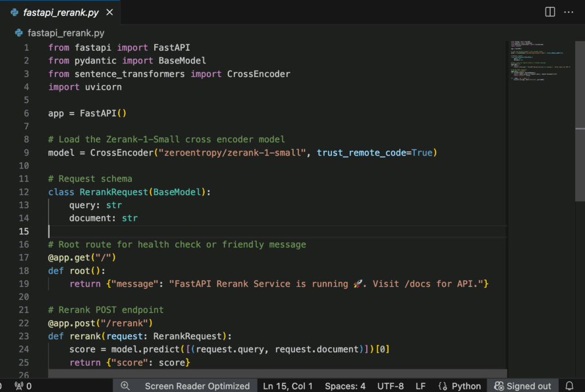The image size is (585, 392).
Task: Click "root" function name on line 18
Action: pyautogui.click(x=80, y=271)
